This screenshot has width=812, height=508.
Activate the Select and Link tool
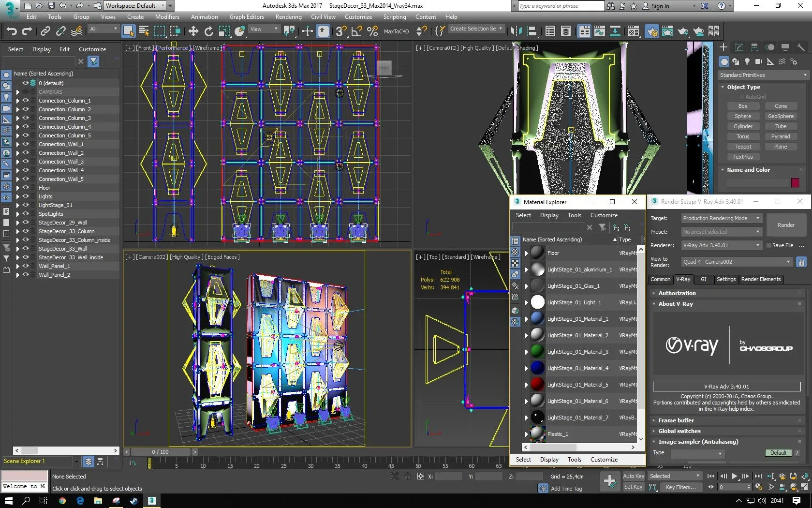(x=45, y=31)
